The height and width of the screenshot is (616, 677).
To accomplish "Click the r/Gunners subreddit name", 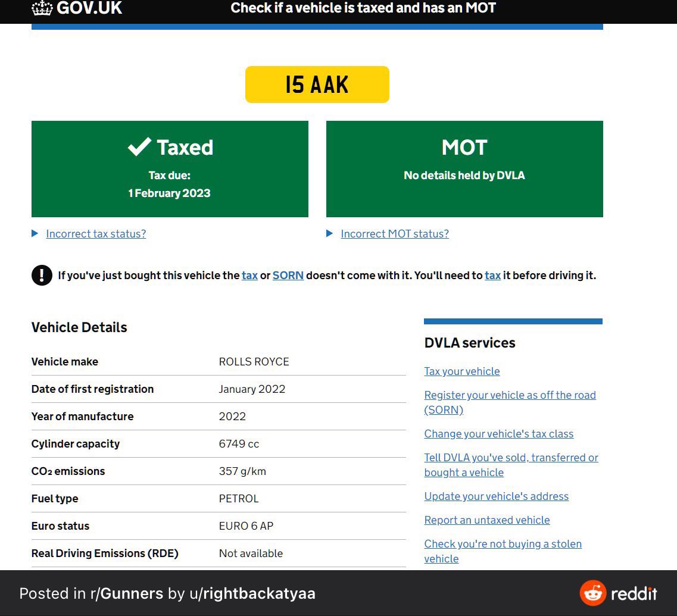I will coord(127,593).
